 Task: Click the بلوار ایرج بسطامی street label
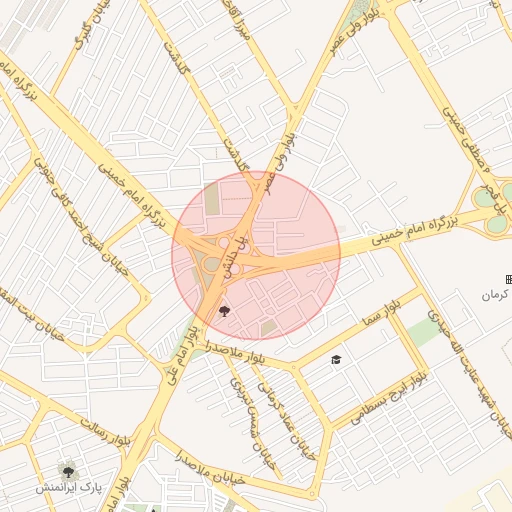pyautogui.click(x=389, y=398)
